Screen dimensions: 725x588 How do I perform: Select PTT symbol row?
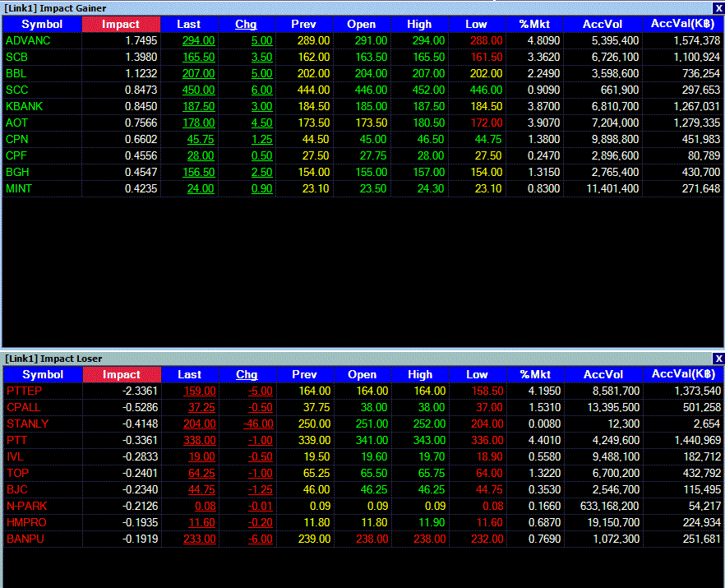coord(17,441)
